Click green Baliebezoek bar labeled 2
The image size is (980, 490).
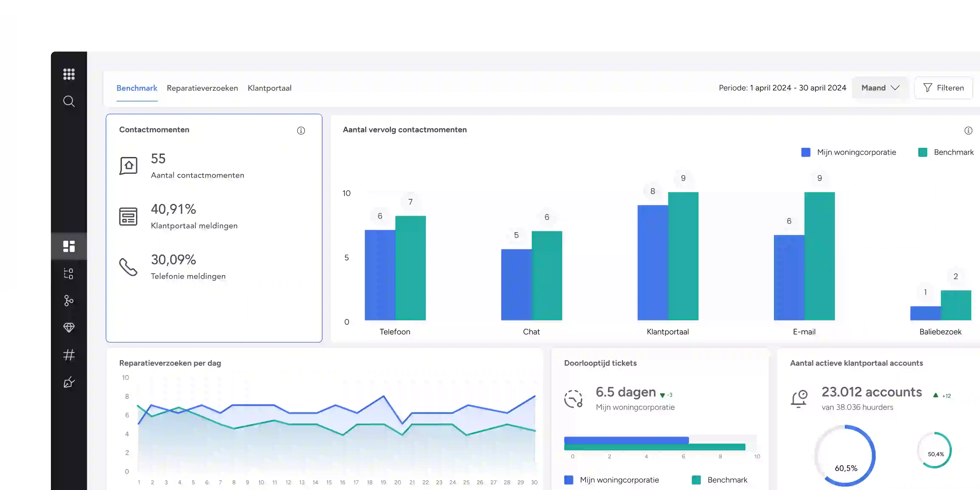click(956, 305)
